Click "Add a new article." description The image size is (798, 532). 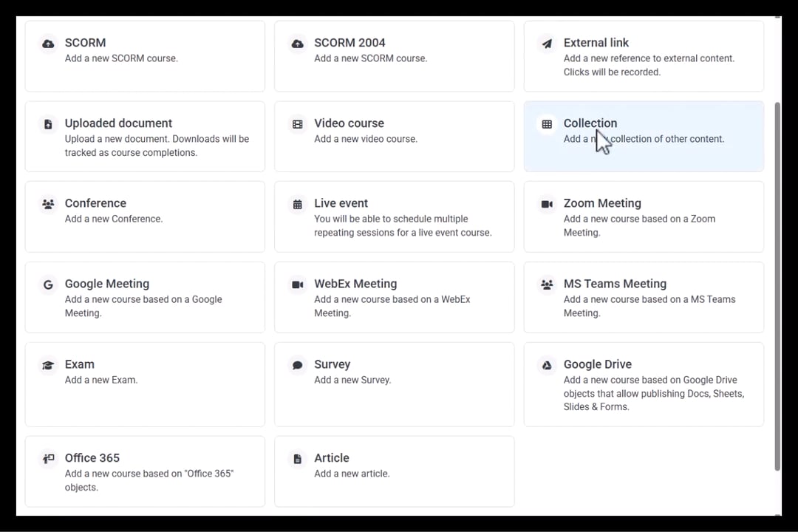pyautogui.click(x=352, y=474)
